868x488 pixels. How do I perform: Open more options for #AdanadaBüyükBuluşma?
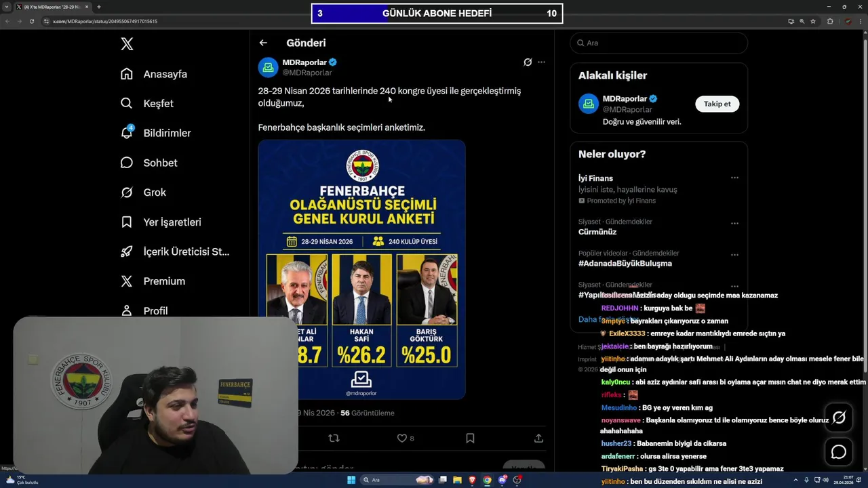tap(734, 255)
